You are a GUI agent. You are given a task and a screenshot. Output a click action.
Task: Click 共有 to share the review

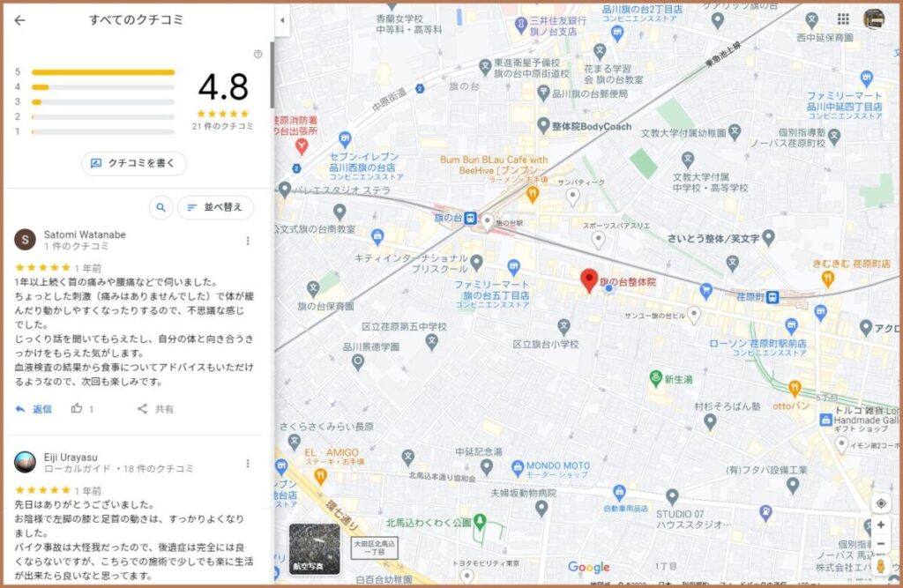[155, 409]
